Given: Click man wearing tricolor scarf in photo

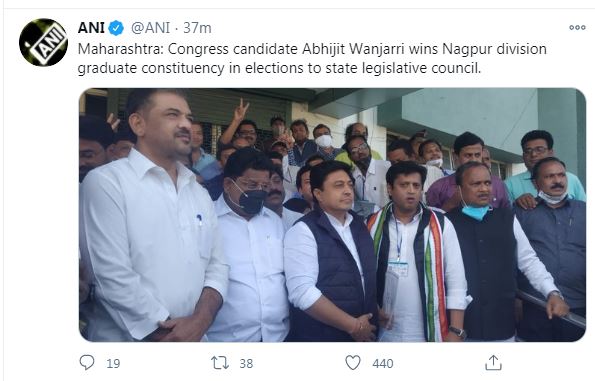Looking at the screenshot, I should (416, 252).
